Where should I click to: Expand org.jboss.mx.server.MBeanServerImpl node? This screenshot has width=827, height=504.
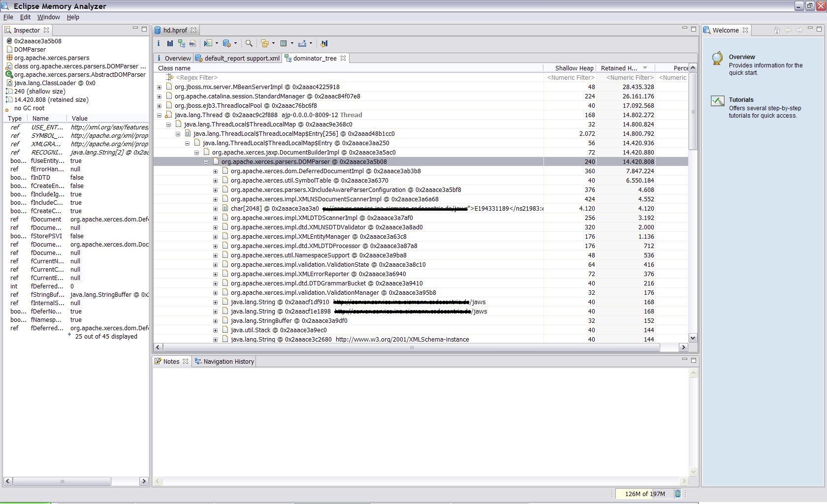click(x=159, y=87)
